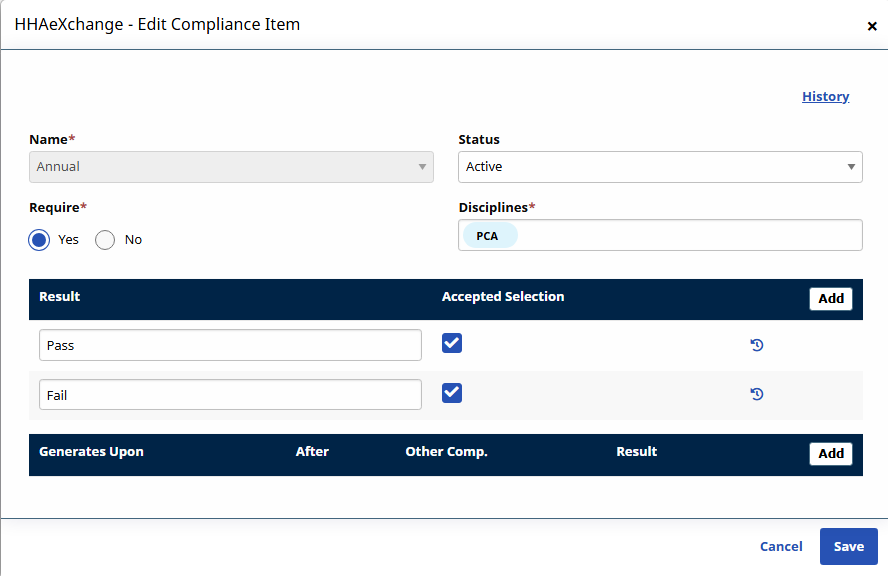Select No for the Require option
The width and height of the screenshot is (888, 576).
(105, 240)
